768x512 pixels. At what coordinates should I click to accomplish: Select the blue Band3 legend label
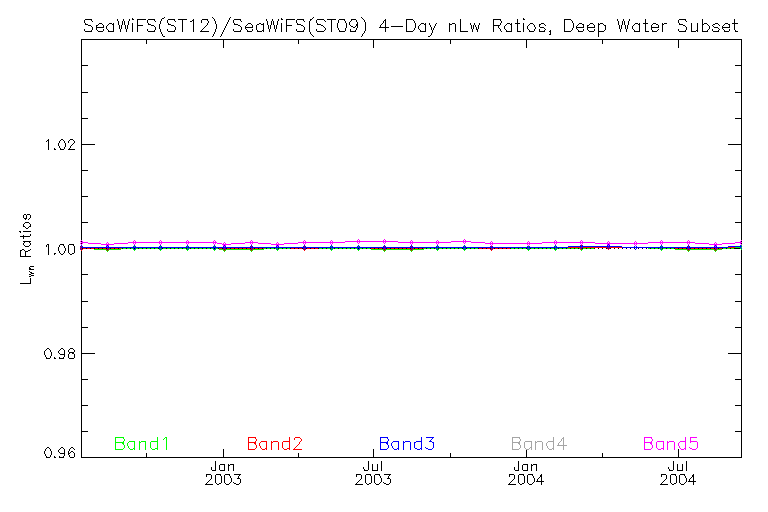[x=407, y=444]
